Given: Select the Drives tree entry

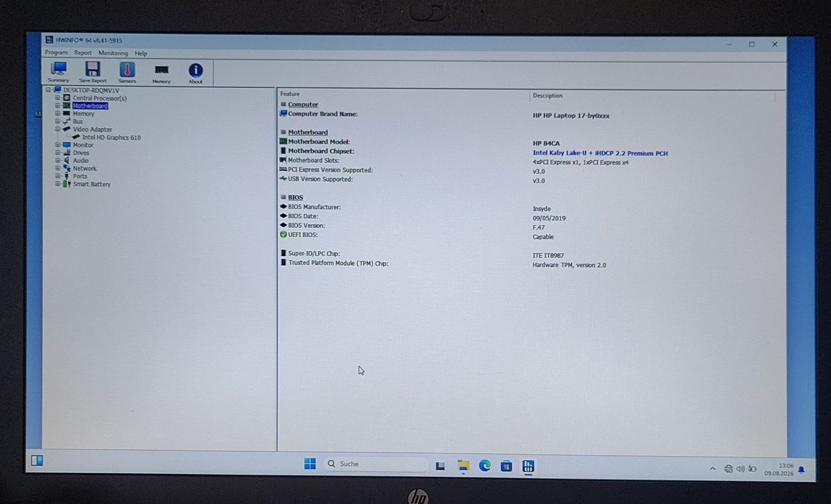Looking at the screenshot, I should pyautogui.click(x=81, y=153).
